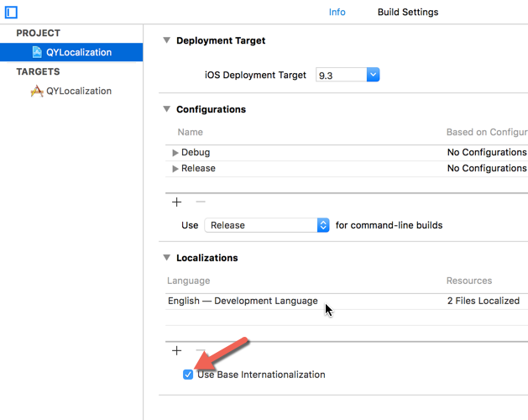The image size is (528, 420).
Task: Click No Configurations cell for Debug
Action: tap(487, 152)
